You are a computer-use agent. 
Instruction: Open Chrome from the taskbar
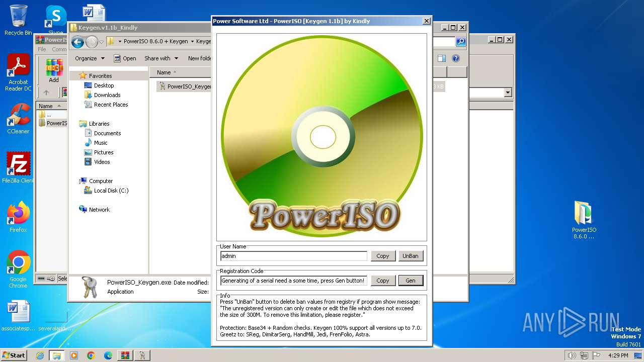coord(91,355)
